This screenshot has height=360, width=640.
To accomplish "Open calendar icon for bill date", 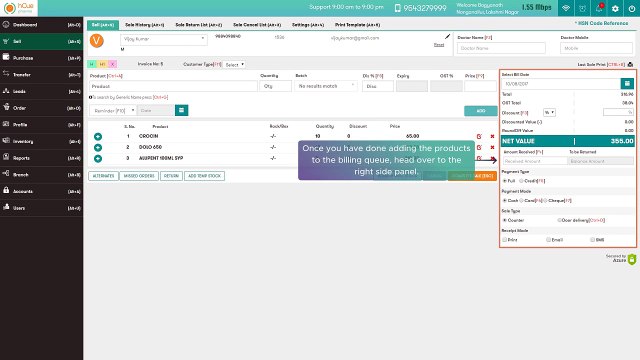I will [627, 84].
